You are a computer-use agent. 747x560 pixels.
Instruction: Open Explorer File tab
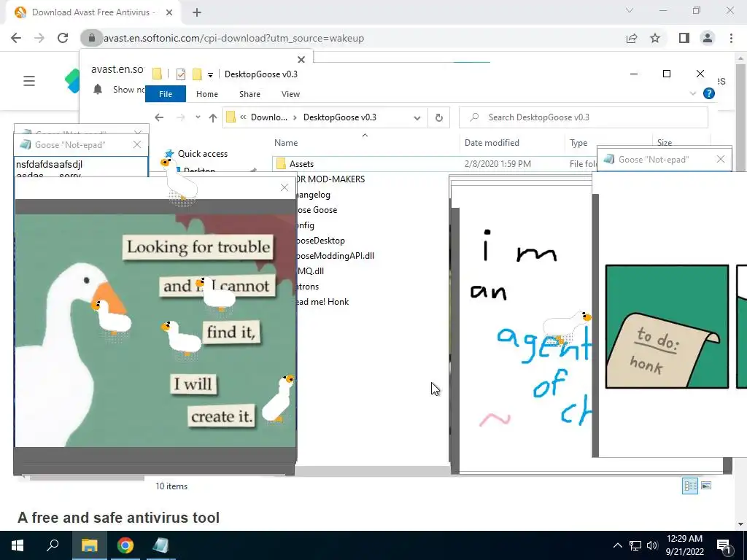(166, 94)
